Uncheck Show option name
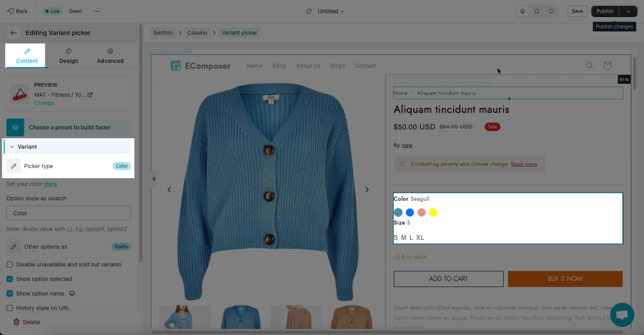This screenshot has width=644, height=335. [9, 293]
